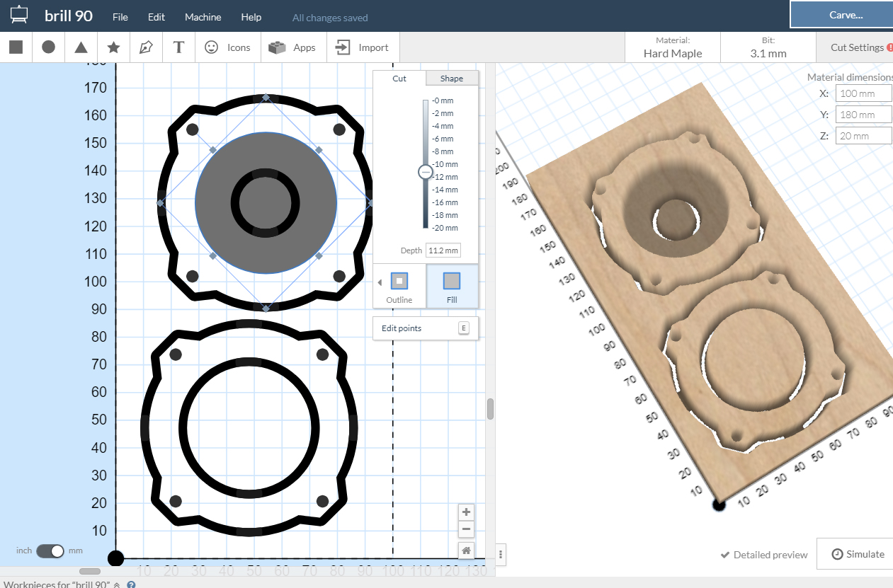Select the circle shape tool
This screenshot has width=893, height=588.
pos(48,47)
